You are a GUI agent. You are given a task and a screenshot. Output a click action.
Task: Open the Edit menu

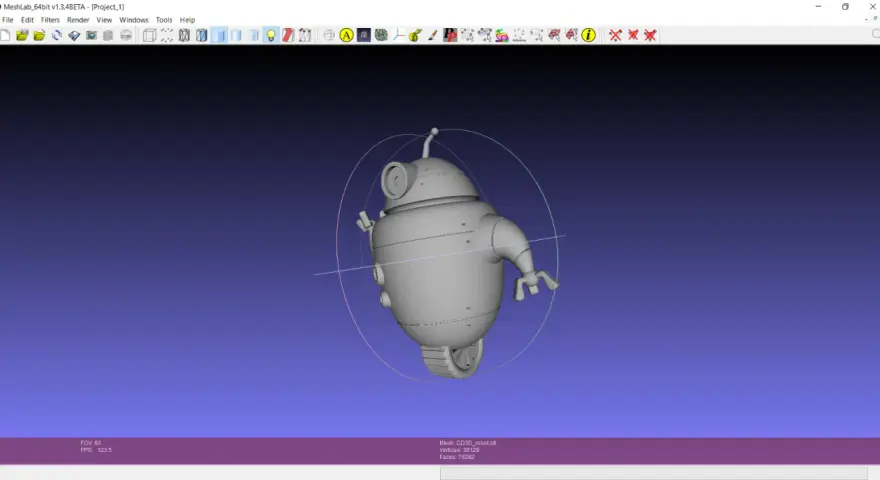[x=27, y=20]
